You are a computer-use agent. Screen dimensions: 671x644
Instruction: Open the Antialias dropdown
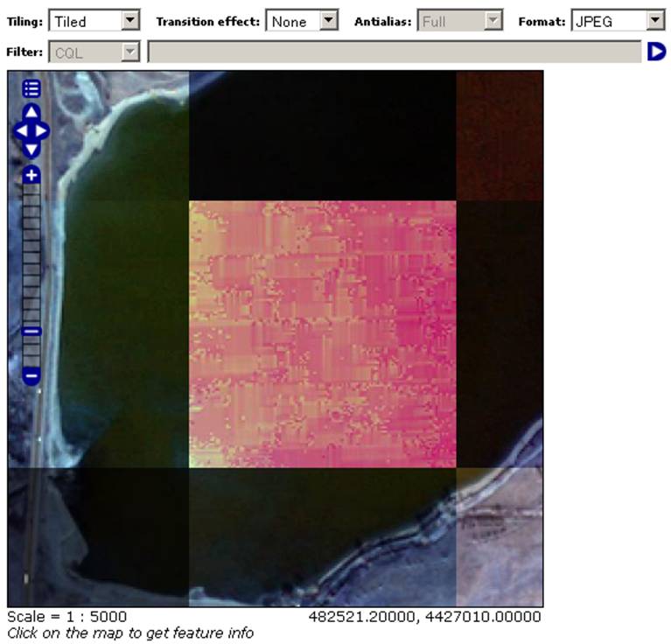pos(460,20)
